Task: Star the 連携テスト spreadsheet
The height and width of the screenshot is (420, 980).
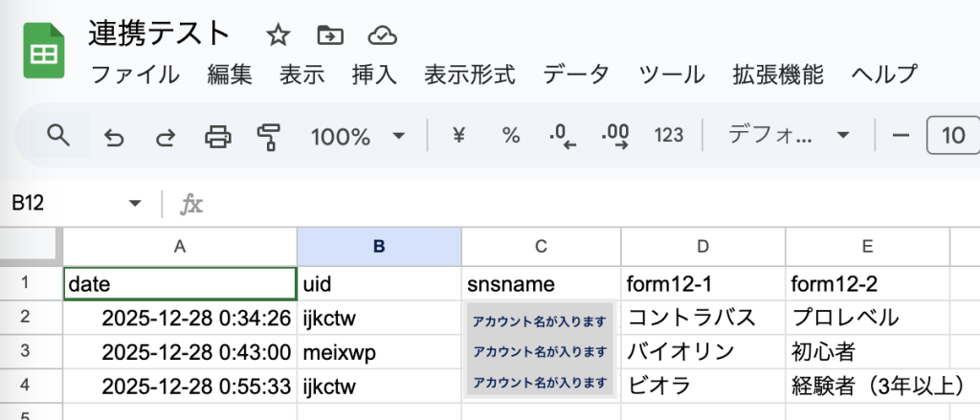Action: (278, 36)
